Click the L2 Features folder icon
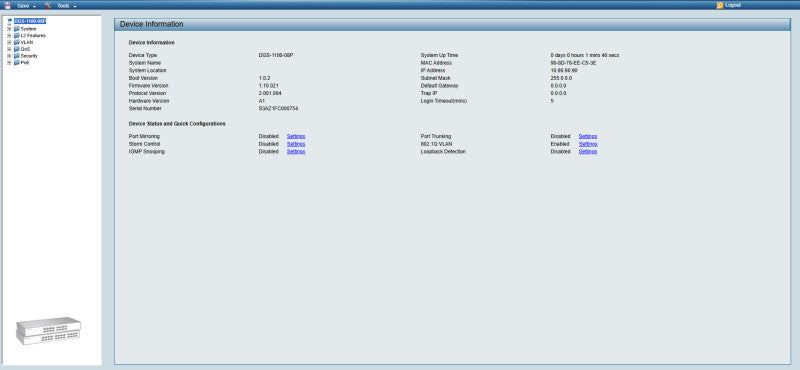Image resolution: width=800 pixels, height=370 pixels. pyautogui.click(x=17, y=36)
